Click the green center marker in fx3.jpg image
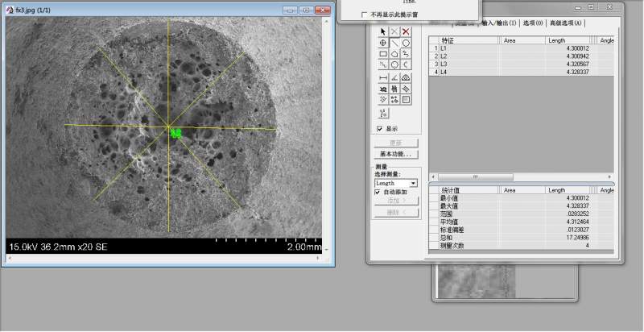This screenshot has height=332, width=644. coord(176,133)
